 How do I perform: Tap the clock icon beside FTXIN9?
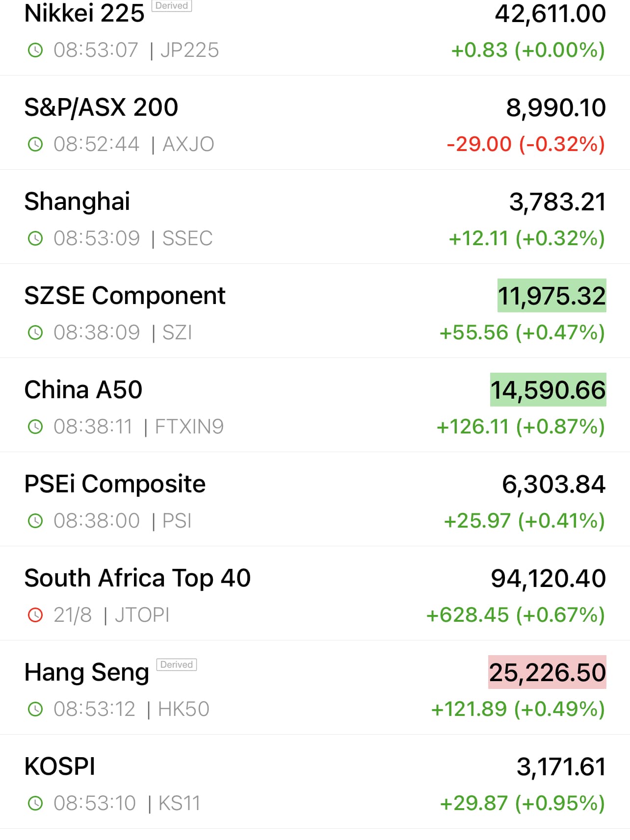pyautogui.click(x=35, y=427)
